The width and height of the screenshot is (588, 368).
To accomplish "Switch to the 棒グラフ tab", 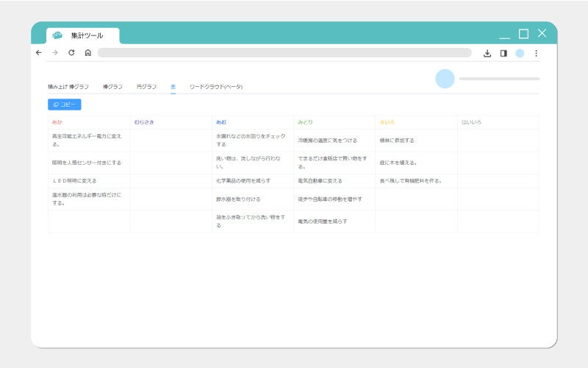I will coord(112,87).
